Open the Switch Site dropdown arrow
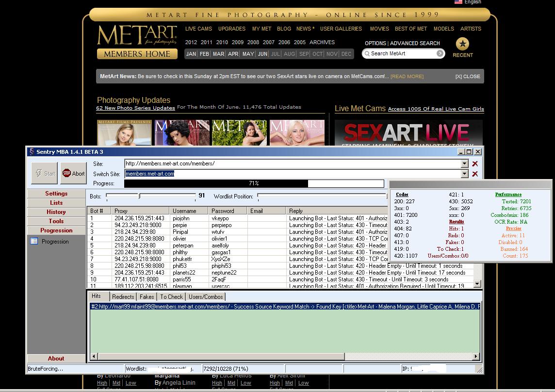 point(465,174)
